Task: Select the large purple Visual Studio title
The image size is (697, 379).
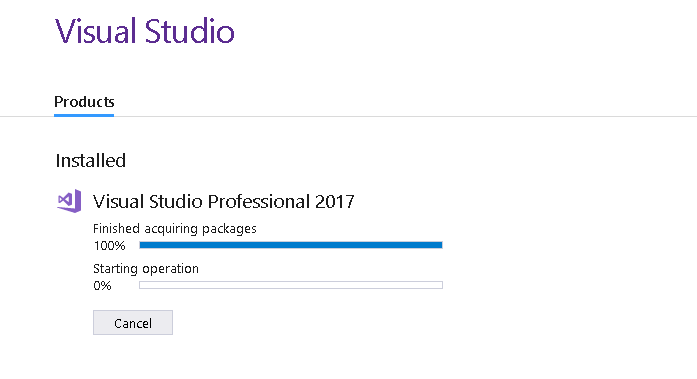Action: (144, 31)
